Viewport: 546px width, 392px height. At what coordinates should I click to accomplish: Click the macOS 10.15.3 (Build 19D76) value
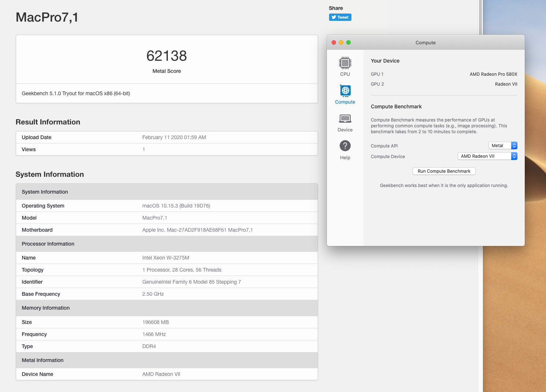point(176,206)
